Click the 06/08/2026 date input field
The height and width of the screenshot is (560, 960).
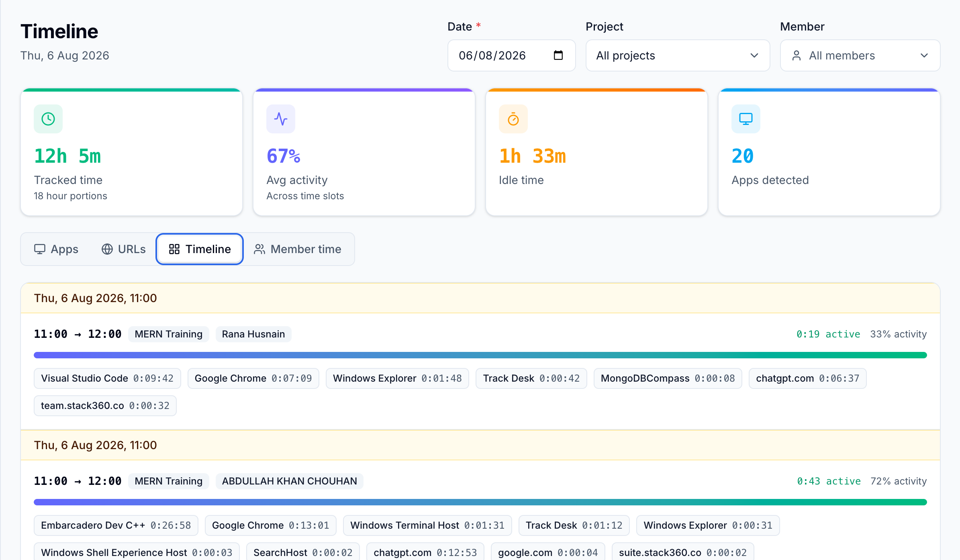click(x=511, y=55)
